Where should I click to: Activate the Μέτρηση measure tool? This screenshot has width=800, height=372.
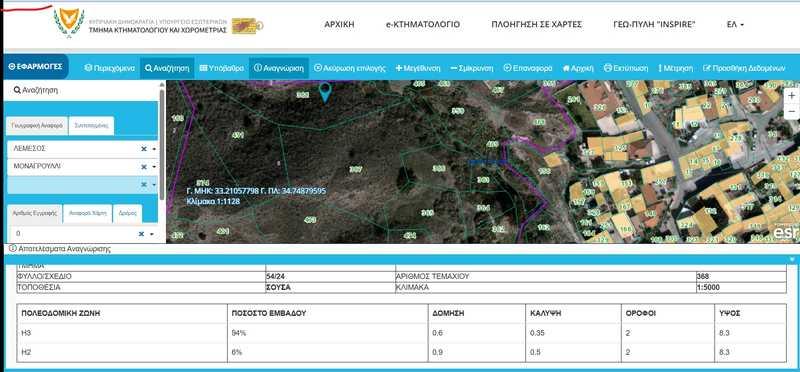tap(676, 68)
